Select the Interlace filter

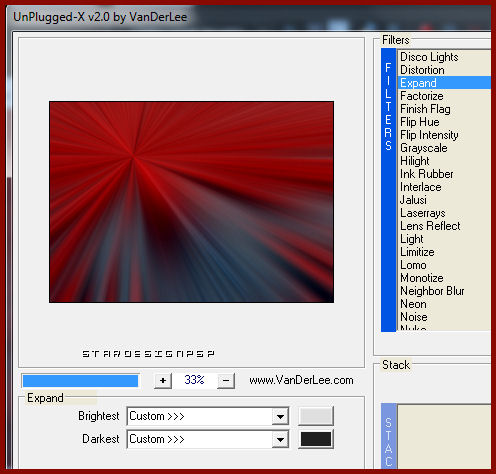click(444, 187)
